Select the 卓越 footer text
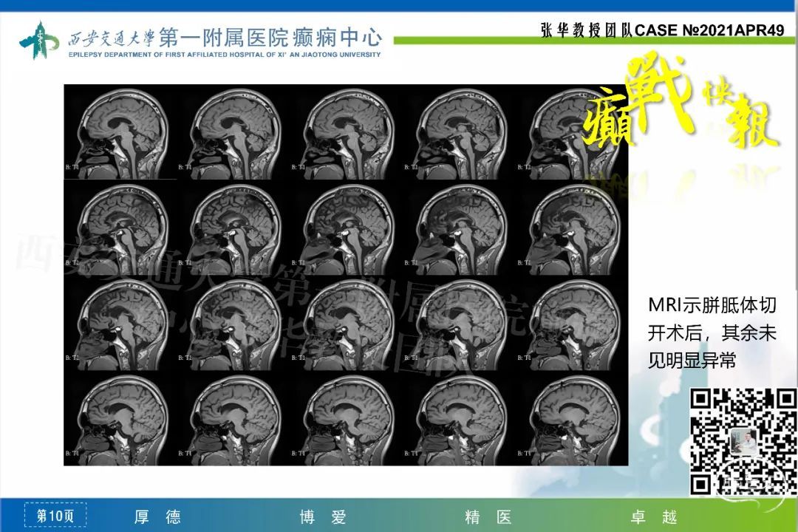Viewport: 798px width, 532px height. (x=654, y=516)
